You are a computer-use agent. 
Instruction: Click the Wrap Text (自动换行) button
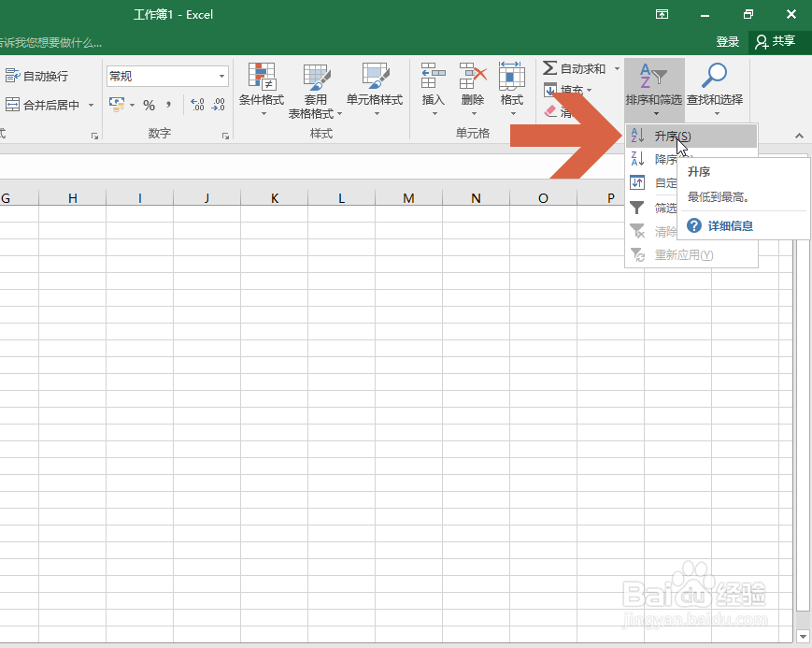click(36, 76)
